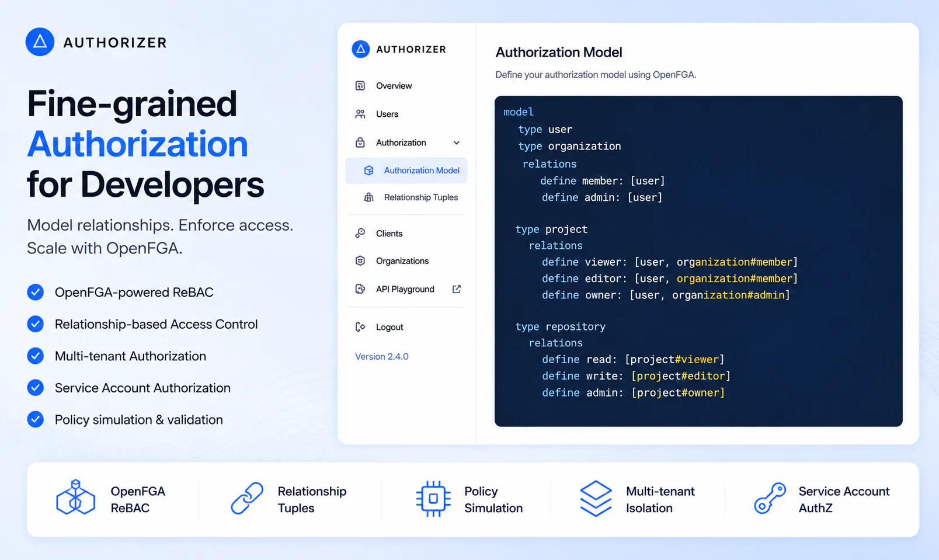Click the Clients key icon

click(x=360, y=233)
